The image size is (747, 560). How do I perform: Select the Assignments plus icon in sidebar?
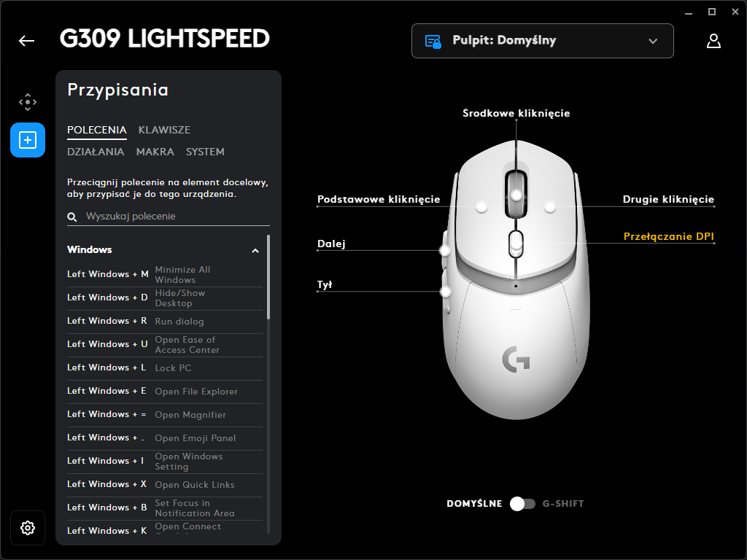[28, 140]
